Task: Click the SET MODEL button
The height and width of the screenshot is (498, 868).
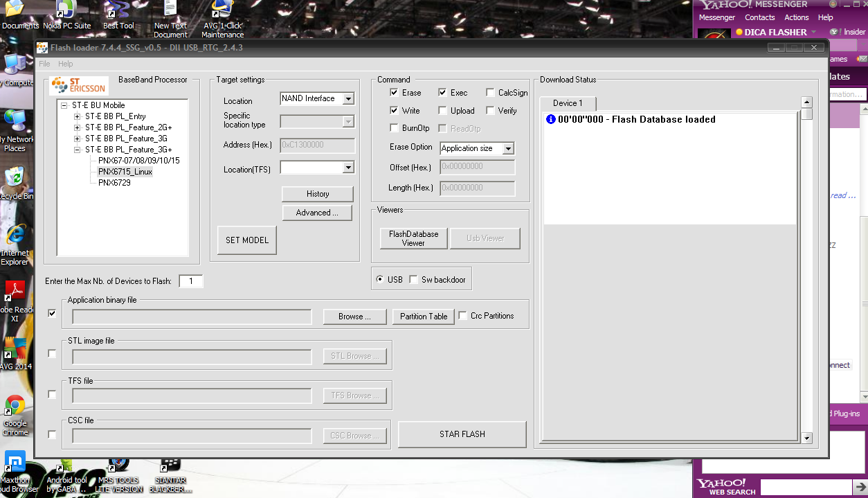Action: click(246, 240)
